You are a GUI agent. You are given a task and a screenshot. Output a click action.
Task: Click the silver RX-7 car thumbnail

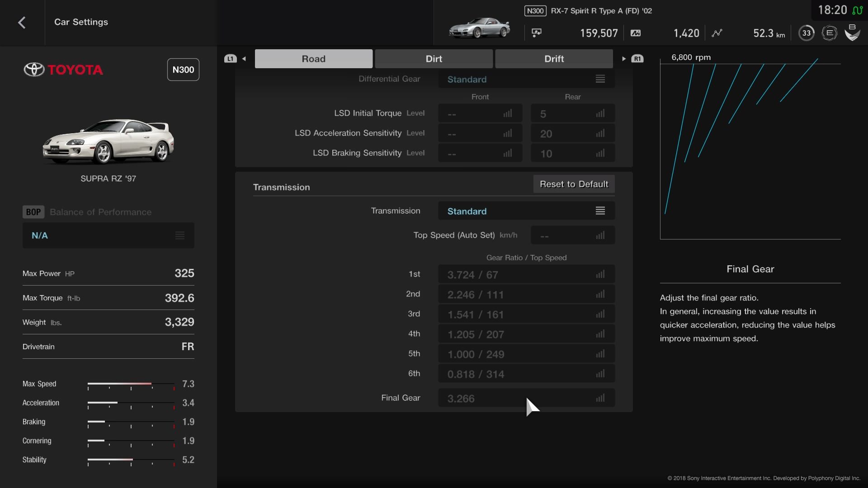[x=480, y=28]
